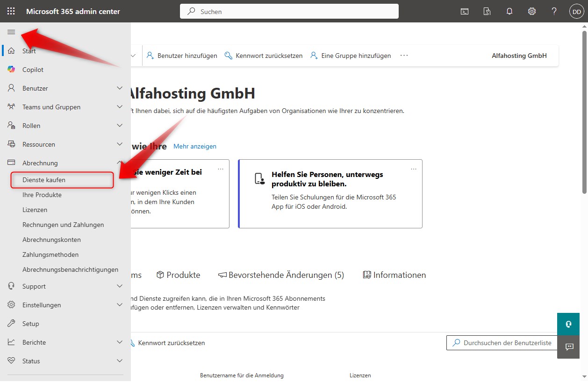Screen dimensions: 588x382
Task: Expand the Berichte section chevron
Action: coord(120,342)
